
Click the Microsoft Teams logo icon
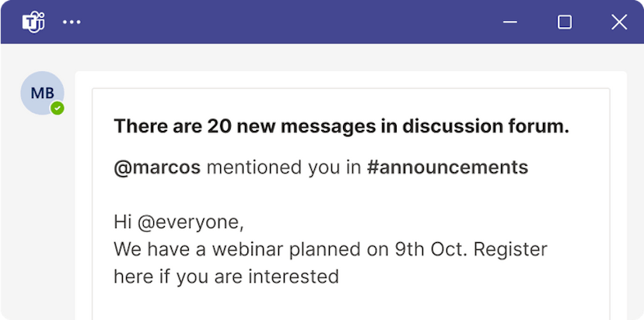[33, 22]
